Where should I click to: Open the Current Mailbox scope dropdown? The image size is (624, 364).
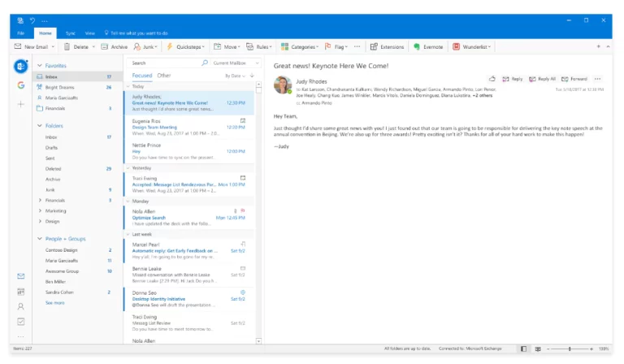click(236, 63)
